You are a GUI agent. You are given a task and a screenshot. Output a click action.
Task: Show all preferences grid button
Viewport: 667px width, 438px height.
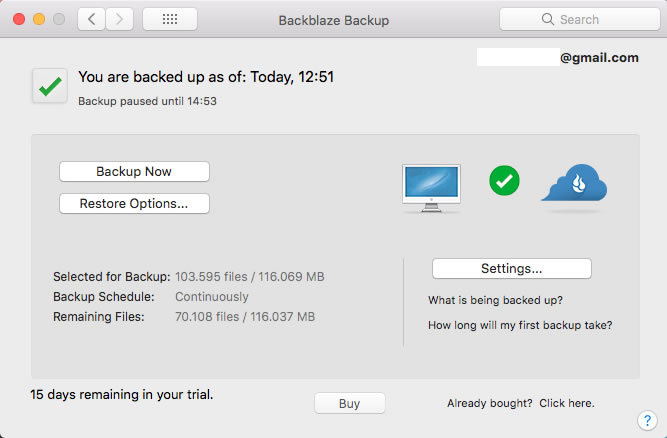coord(170,19)
